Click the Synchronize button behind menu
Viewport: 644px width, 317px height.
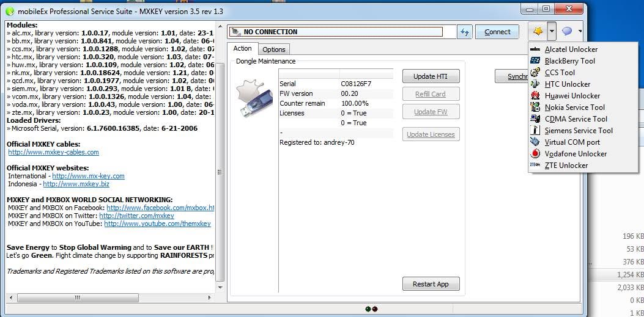(512, 76)
